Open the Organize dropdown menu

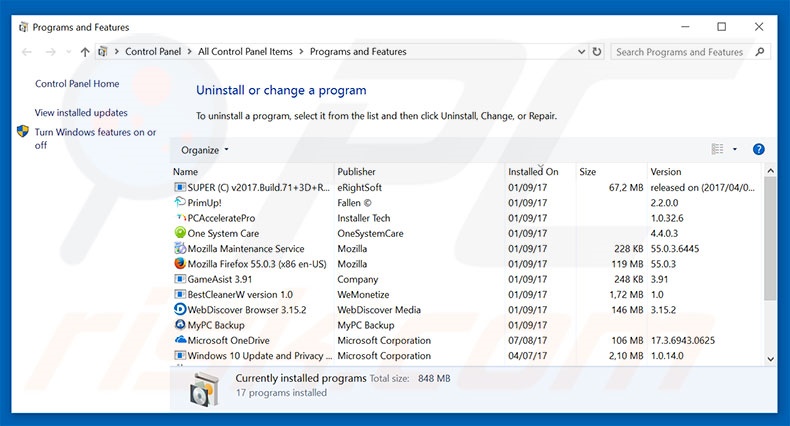(x=205, y=150)
